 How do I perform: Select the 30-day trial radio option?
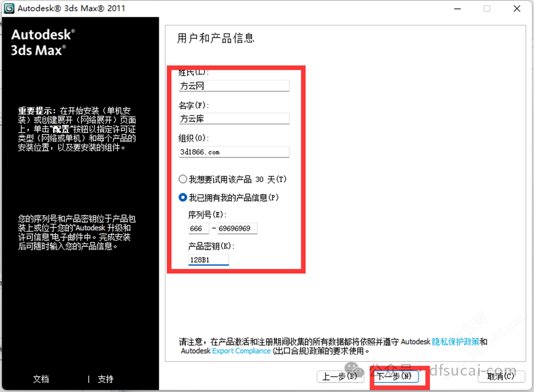[x=183, y=179]
